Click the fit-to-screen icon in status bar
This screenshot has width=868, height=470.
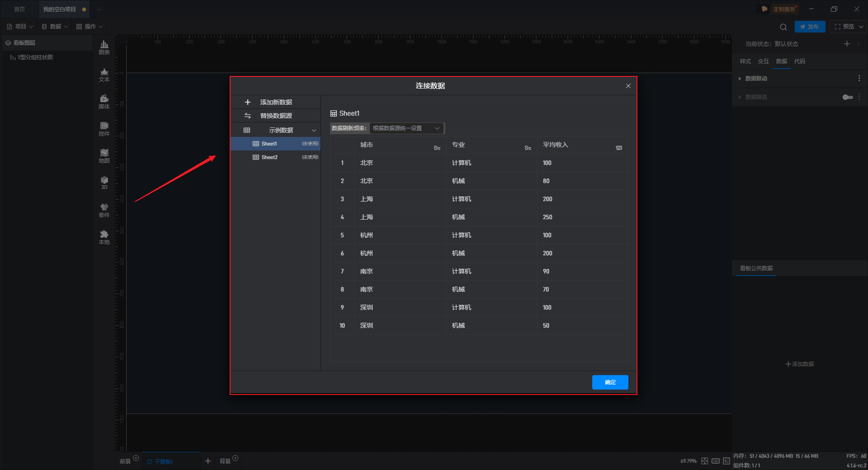pos(704,461)
